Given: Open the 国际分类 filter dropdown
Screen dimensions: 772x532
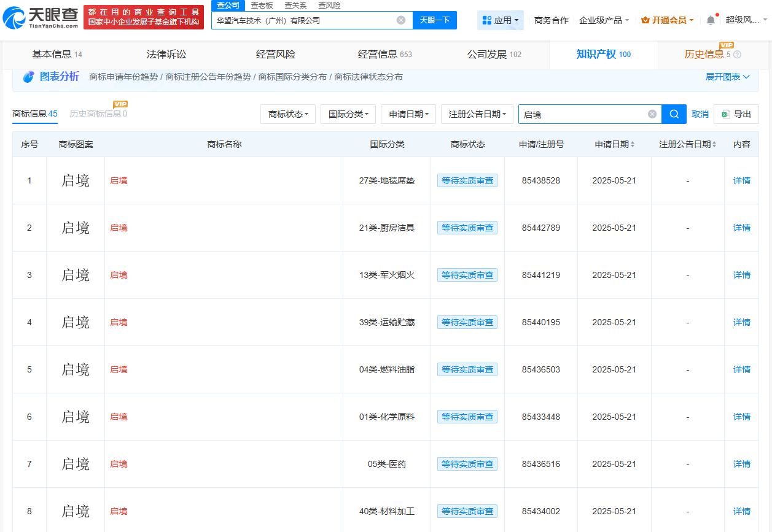Looking at the screenshot, I should tap(348, 114).
